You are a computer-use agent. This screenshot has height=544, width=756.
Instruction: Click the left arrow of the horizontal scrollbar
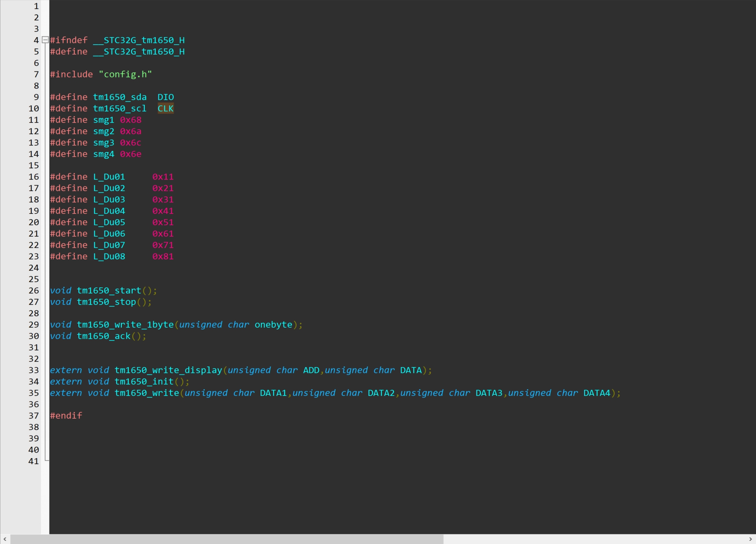(x=5, y=539)
